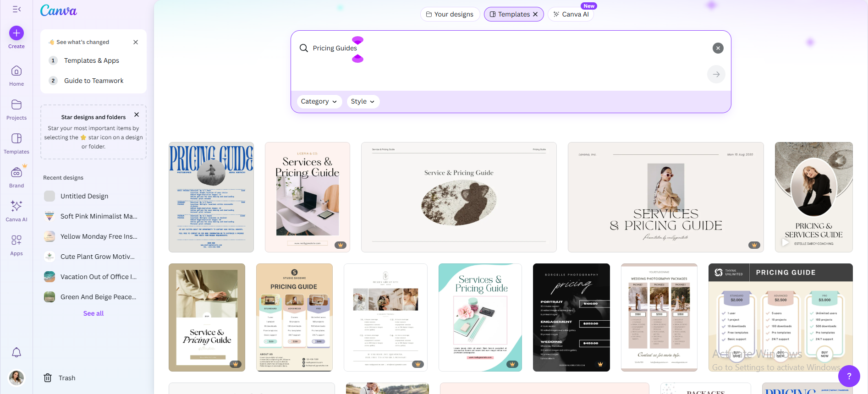Click the See all recent designs link
This screenshot has height=394, width=868.
pyautogui.click(x=93, y=313)
